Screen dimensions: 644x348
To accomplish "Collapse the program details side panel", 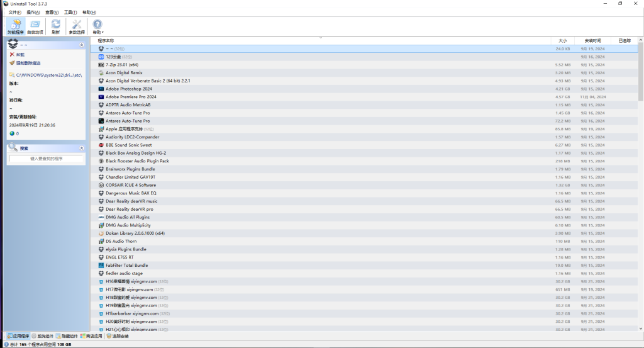I will coord(81,45).
